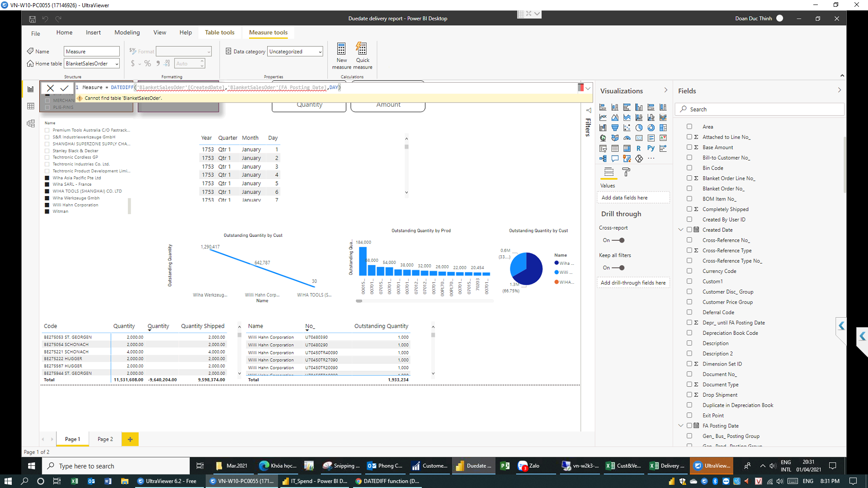This screenshot has width=868, height=488.
Task: Collapse the Visualizations pane arrow
Action: click(x=665, y=90)
